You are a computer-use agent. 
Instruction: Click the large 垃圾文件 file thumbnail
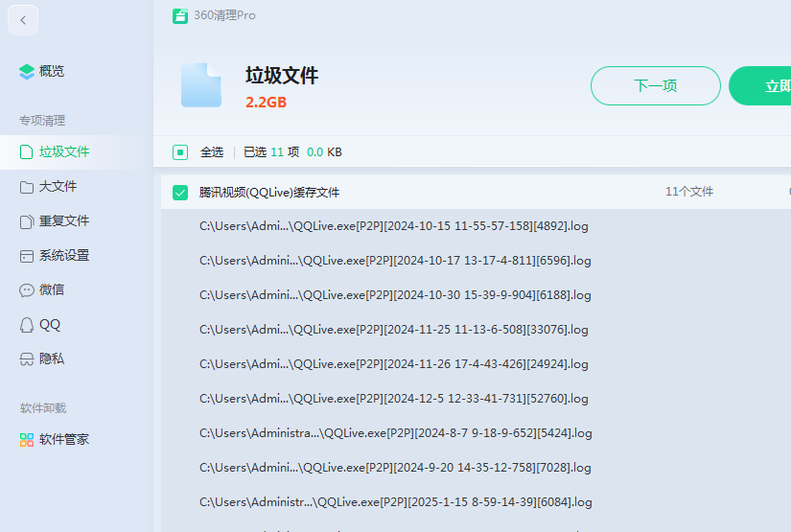[x=200, y=84]
